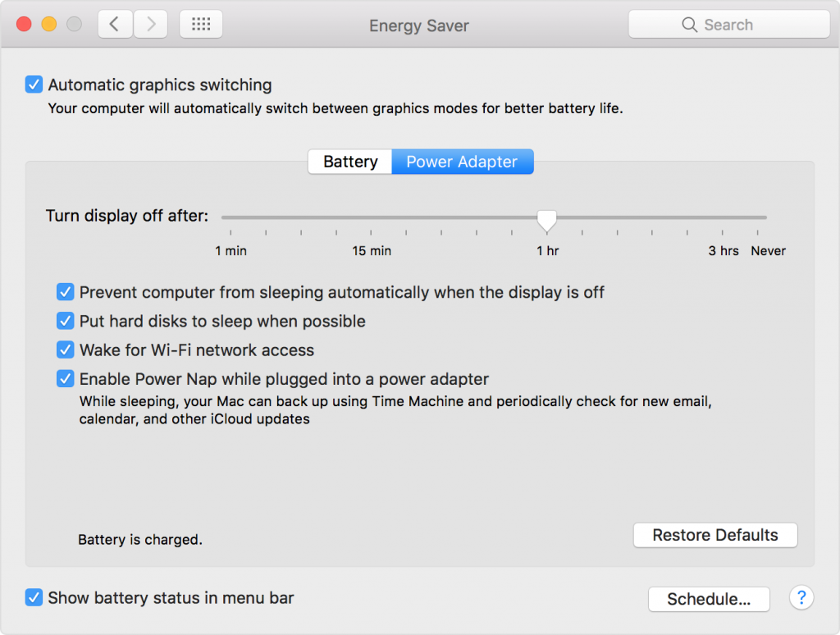This screenshot has width=840, height=635.
Task: Uncheck Put hard disks to sleep when possible
Action: click(x=65, y=321)
